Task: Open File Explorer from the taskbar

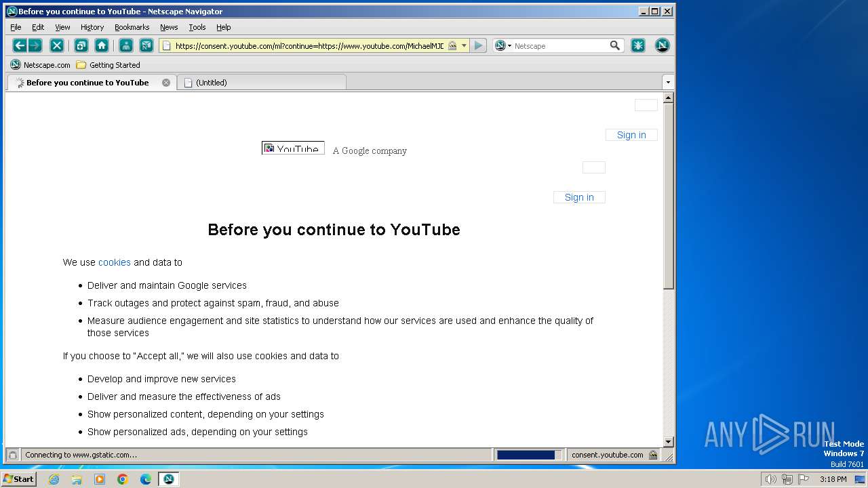Action: pos(77,479)
